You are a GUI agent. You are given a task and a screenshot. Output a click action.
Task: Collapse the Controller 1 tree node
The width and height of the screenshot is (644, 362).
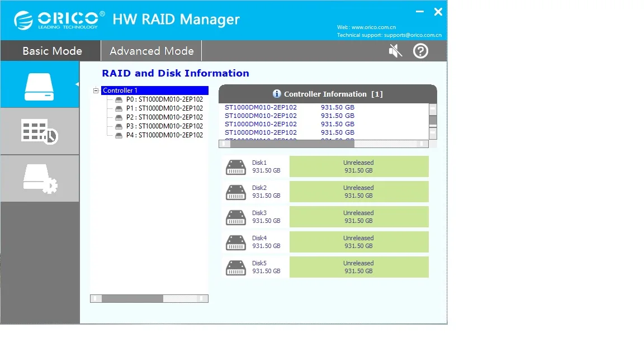click(x=96, y=90)
